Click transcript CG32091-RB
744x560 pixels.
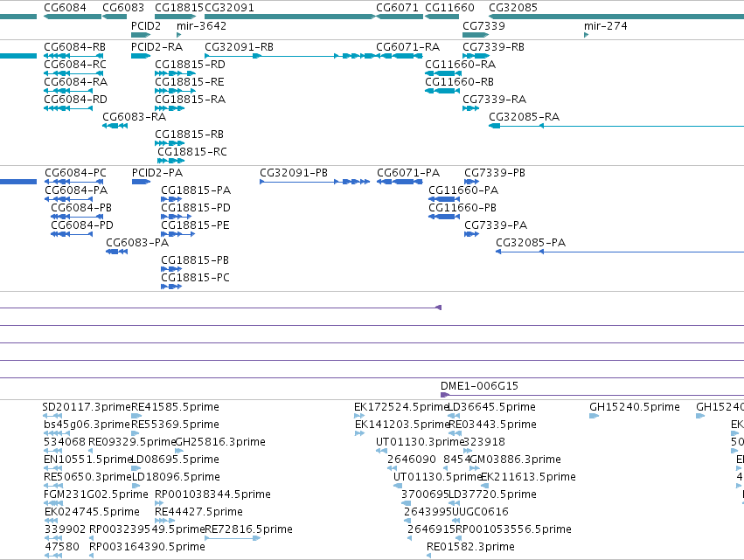coord(239,47)
